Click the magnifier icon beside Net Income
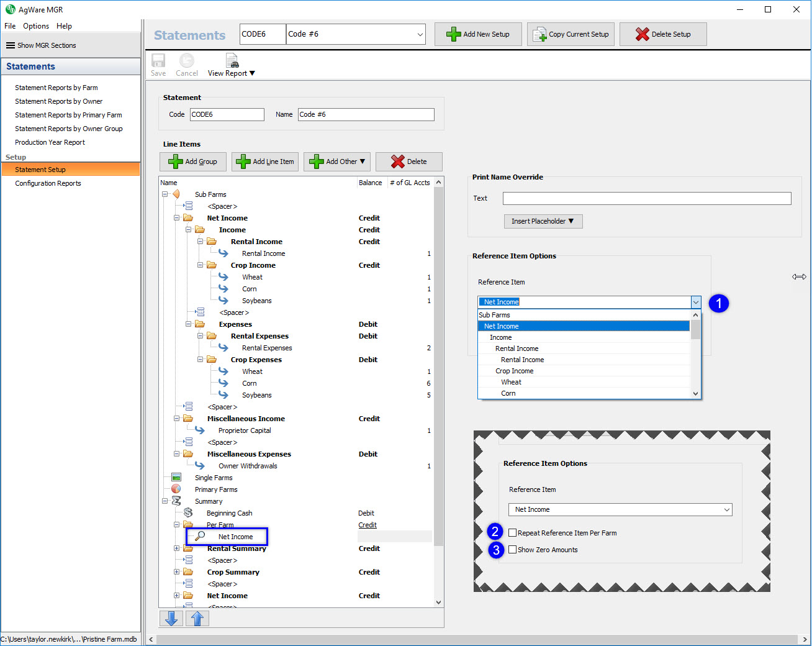The image size is (812, 646). coord(200,536)
